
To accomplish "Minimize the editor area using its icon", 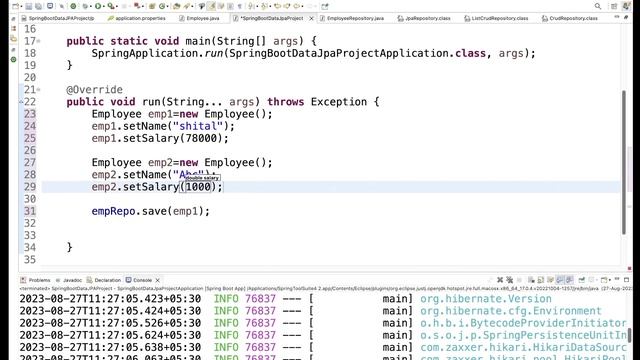I will pyautogui.click(x=617, y=18).
